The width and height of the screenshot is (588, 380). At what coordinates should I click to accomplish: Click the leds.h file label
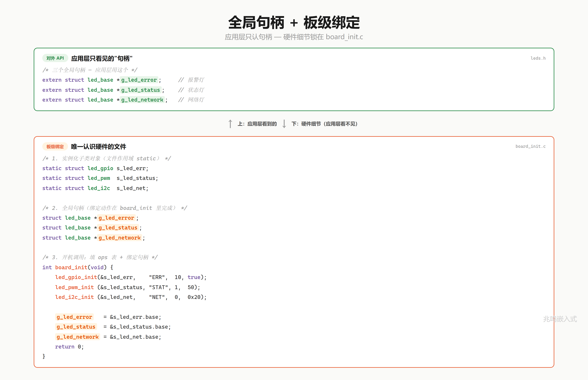pyautogui.click(x=538, y=58)
